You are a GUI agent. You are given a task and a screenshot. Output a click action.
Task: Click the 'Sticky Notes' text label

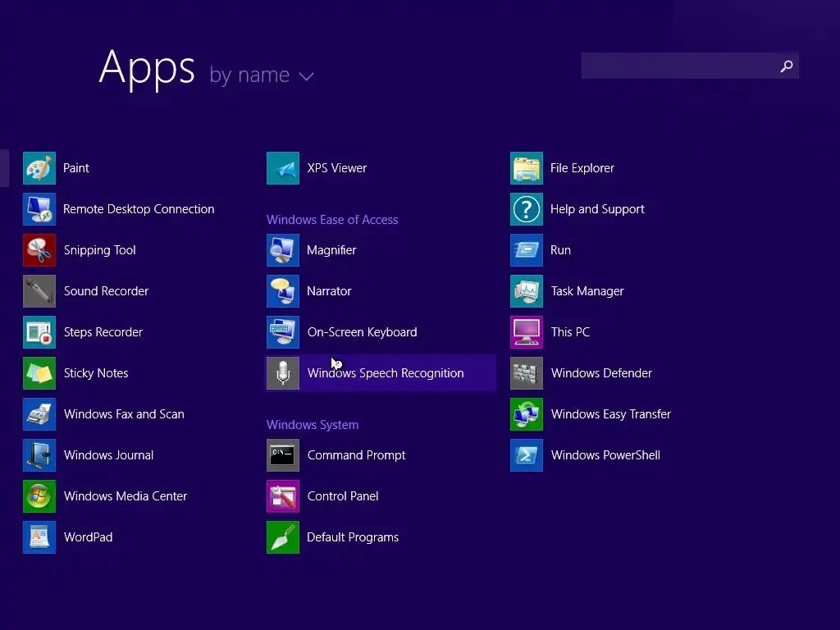pyautogui.click(x=96, y=373)
